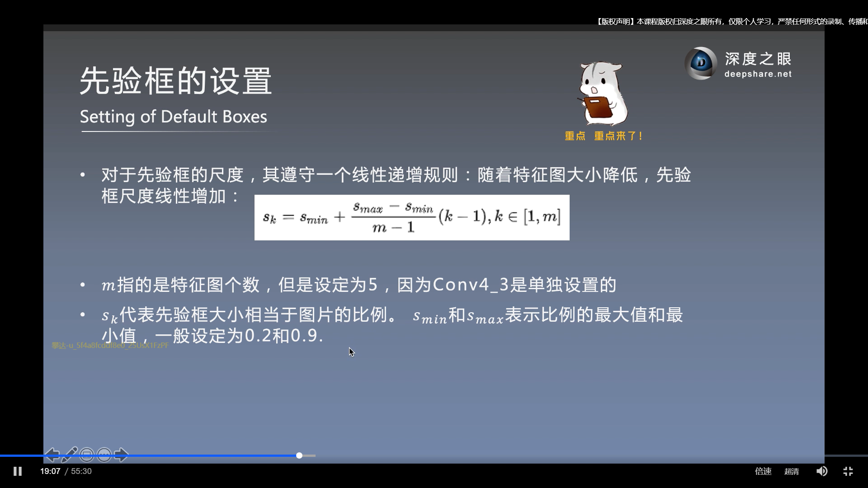
Task: Click the 深度之眼 brand text
Action: (x=758, y=59)
